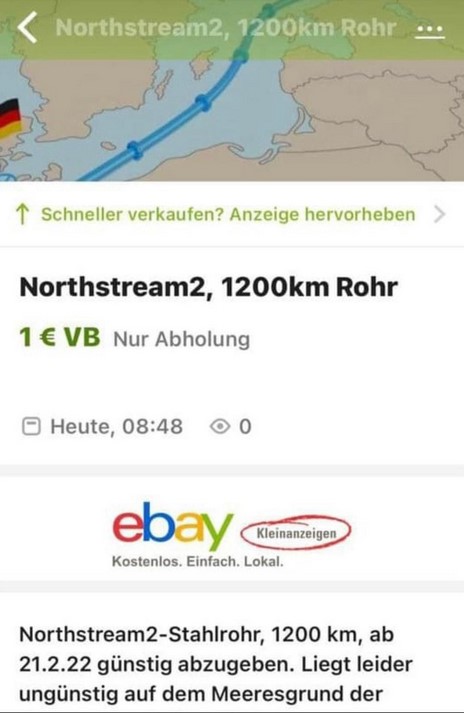Screen dimensions: 464x713
Task: Click the eye views counter icon
Action: pyautogui.click(x=220, y=427)
